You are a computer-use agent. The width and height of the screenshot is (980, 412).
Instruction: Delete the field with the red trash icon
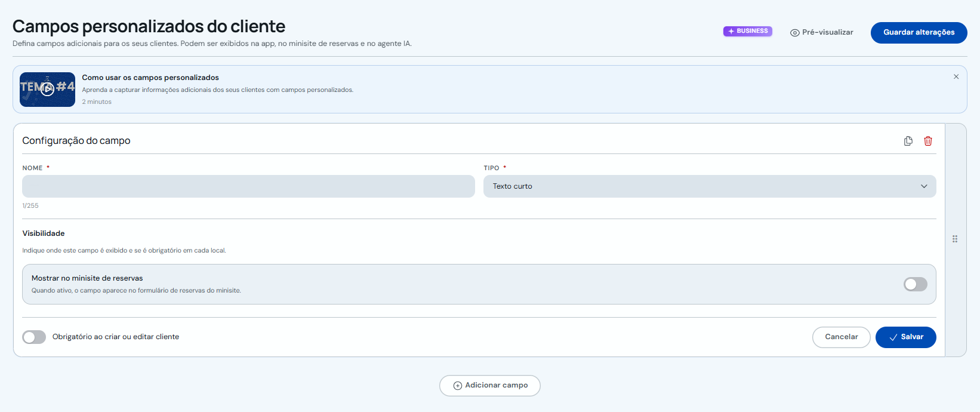(928, 141)
